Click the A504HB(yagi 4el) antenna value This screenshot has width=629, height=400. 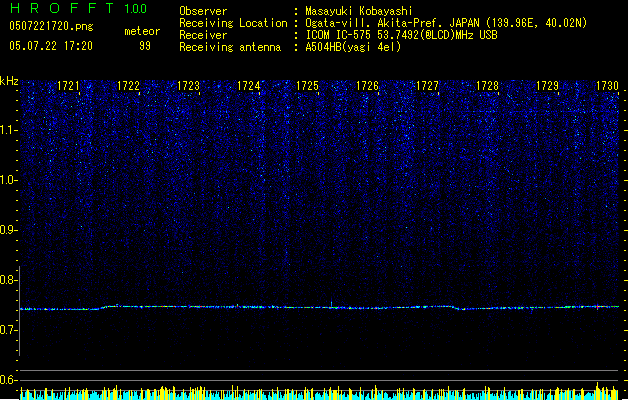pyautogui.click(x=353, y=47)
